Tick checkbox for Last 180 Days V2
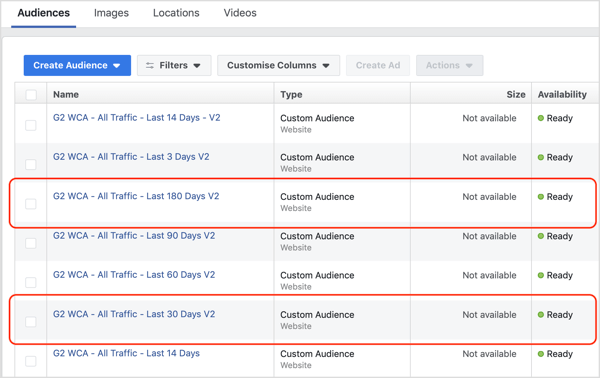Screen dimensions: 600x378 click(x=31, y=204)
